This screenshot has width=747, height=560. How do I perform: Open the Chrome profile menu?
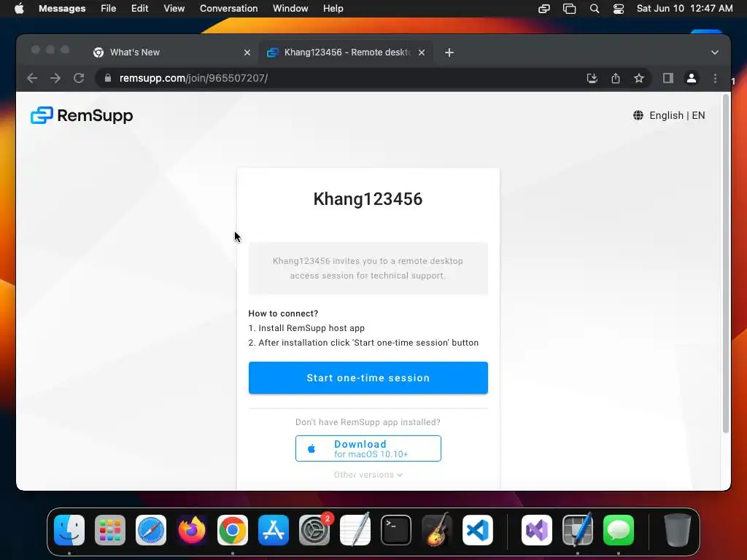click(692, 78)
